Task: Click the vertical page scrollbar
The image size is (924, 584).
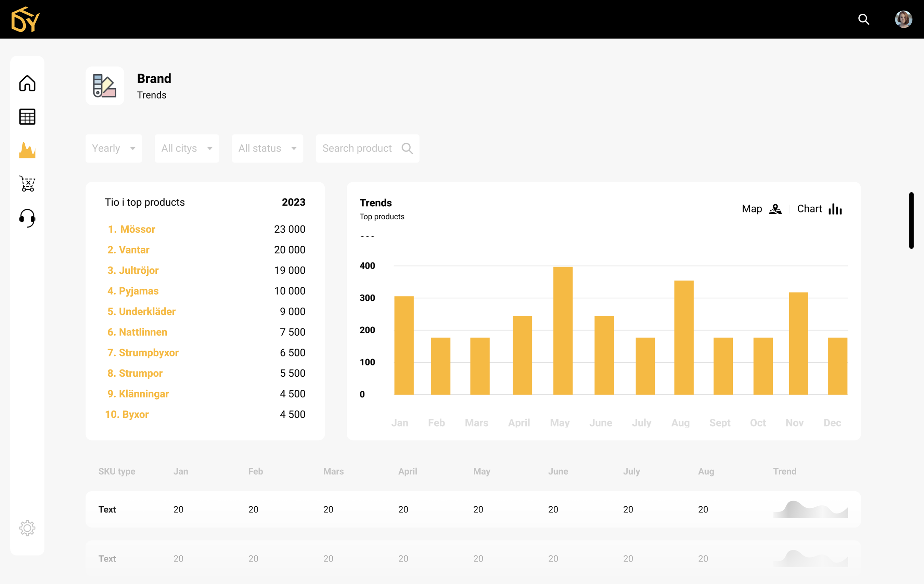Action: click(x=911, y=220)
